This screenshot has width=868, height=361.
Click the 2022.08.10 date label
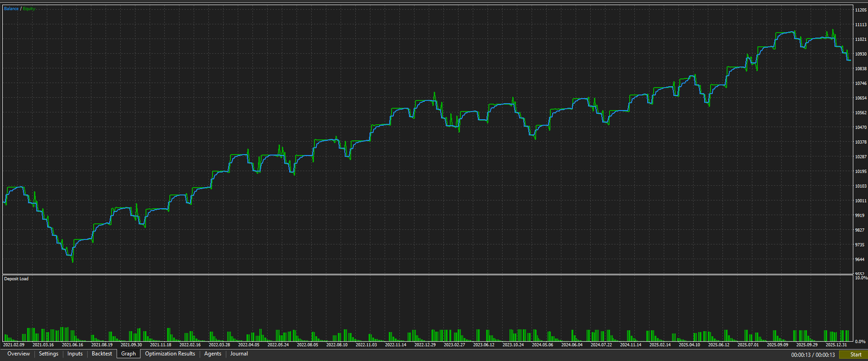coord(337,345)
